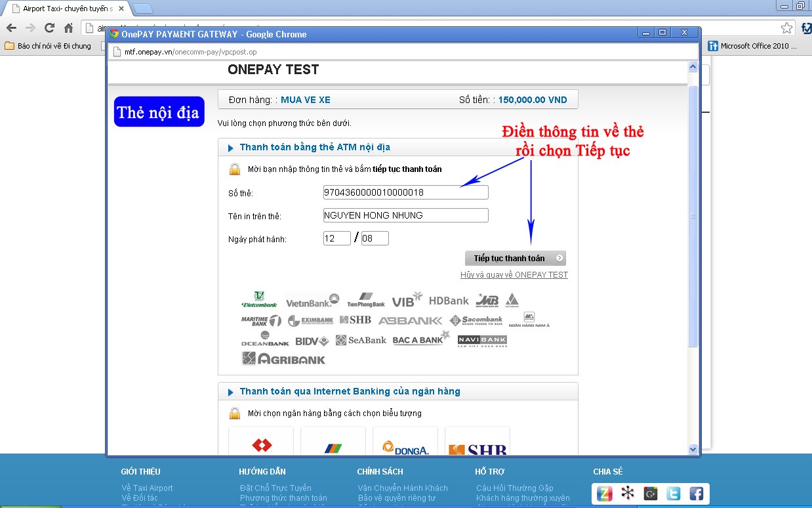
Task: Select the BIDV bank logo
Action: click(x=312, y=341)
